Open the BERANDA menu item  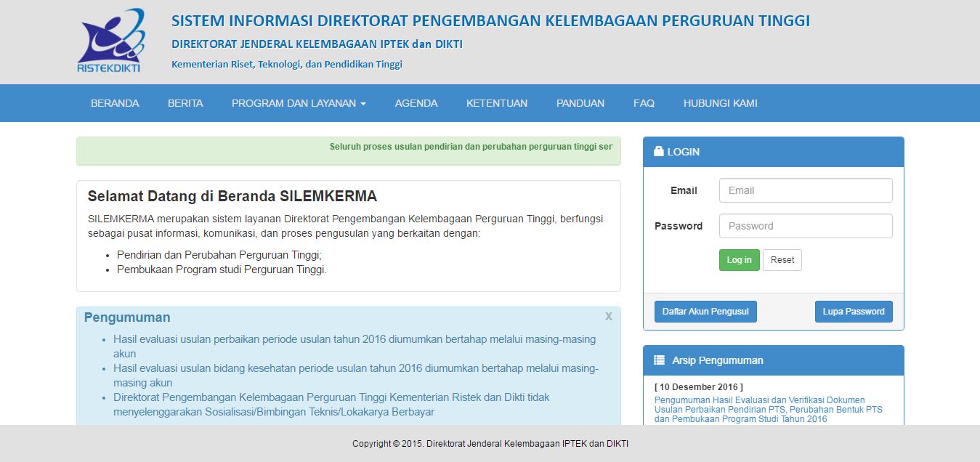(x=115, y=103)
